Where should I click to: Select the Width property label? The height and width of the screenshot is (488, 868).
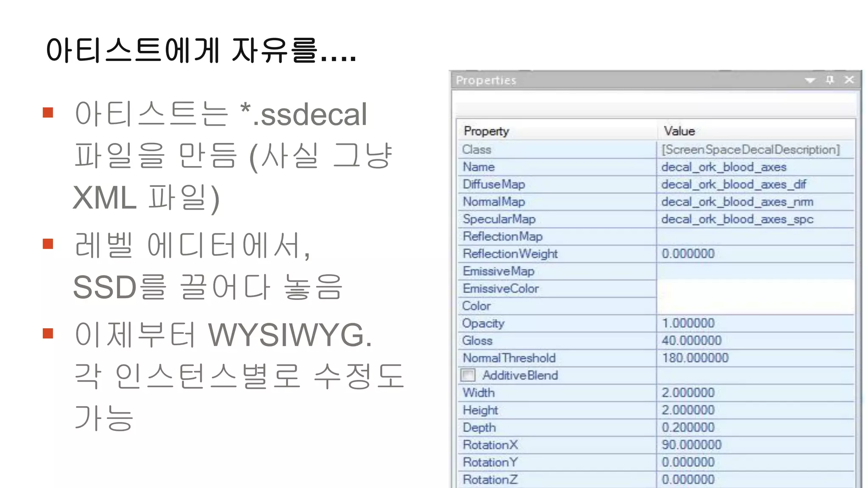pos(479,393)
